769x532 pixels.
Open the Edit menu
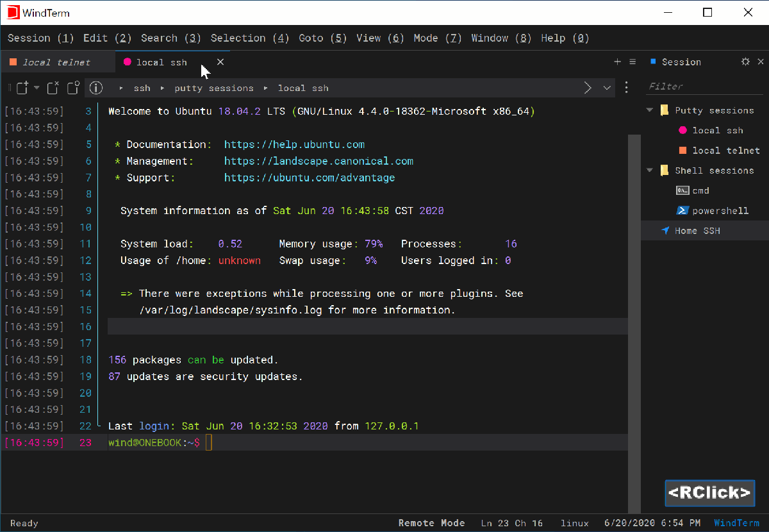(x=107, y=38)
